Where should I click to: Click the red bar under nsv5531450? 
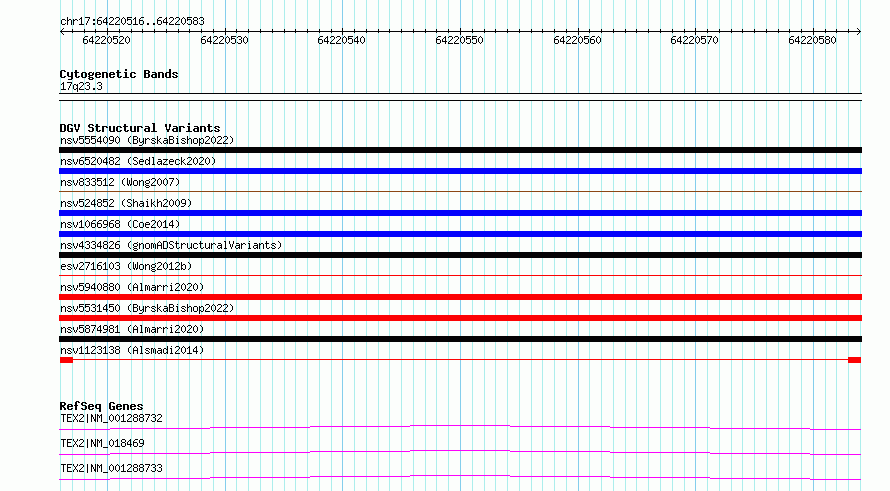pyautogui.click(x=460, y=318)
